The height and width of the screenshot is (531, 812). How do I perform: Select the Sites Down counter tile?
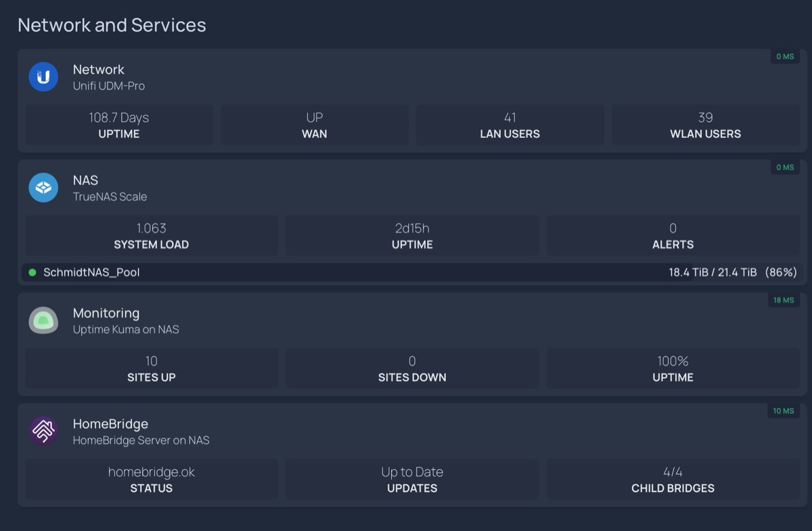tap(412, 368)
